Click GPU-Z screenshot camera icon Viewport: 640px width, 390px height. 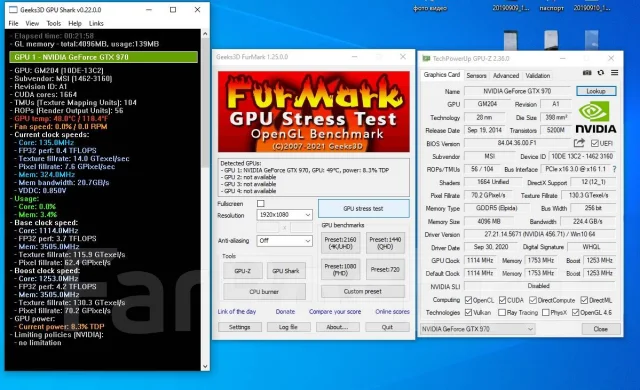pos(587,73)
